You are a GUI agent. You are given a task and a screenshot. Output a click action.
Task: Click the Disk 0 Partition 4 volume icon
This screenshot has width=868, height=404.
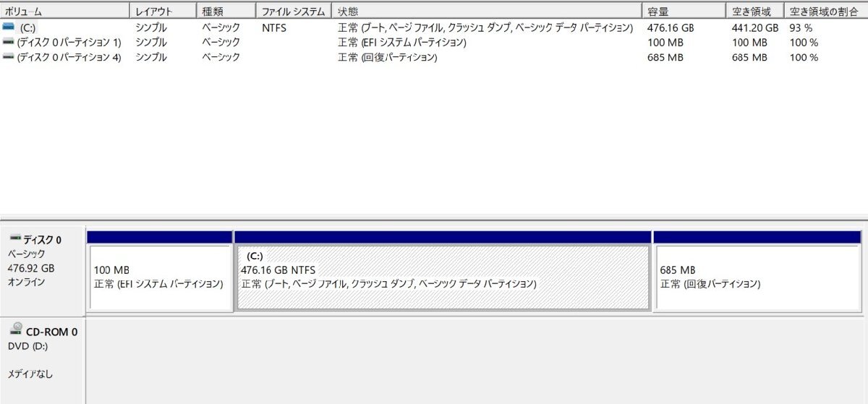coord(8,56)
